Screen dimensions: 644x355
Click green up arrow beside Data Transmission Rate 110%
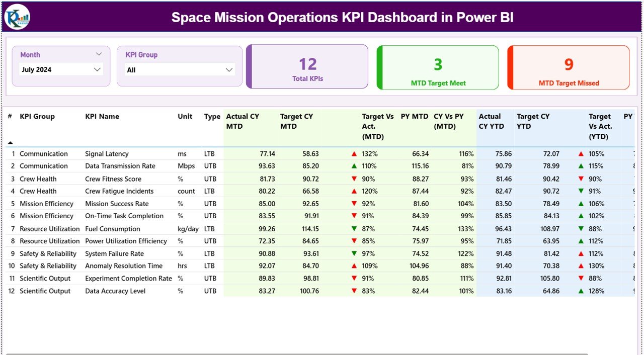[x=354, y=166]
